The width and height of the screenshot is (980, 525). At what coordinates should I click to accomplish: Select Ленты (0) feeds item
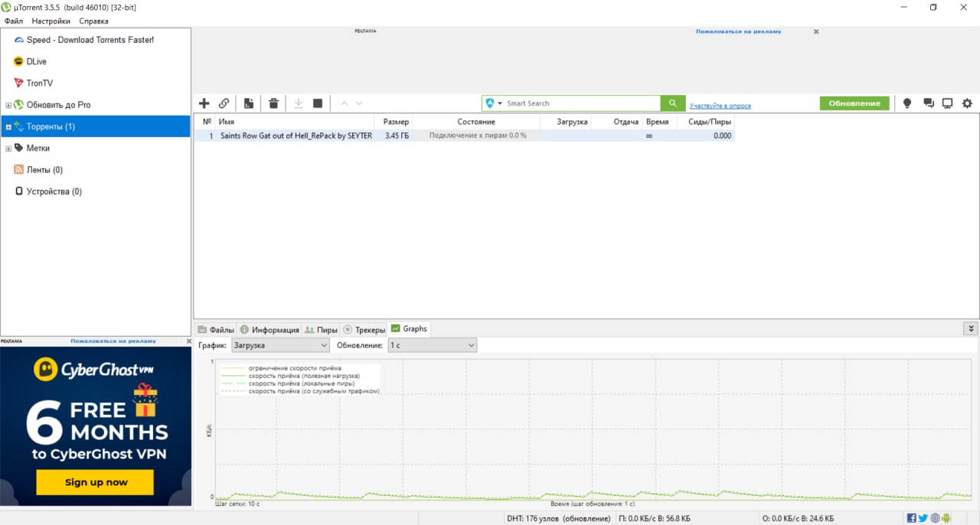tap(44, 170)
